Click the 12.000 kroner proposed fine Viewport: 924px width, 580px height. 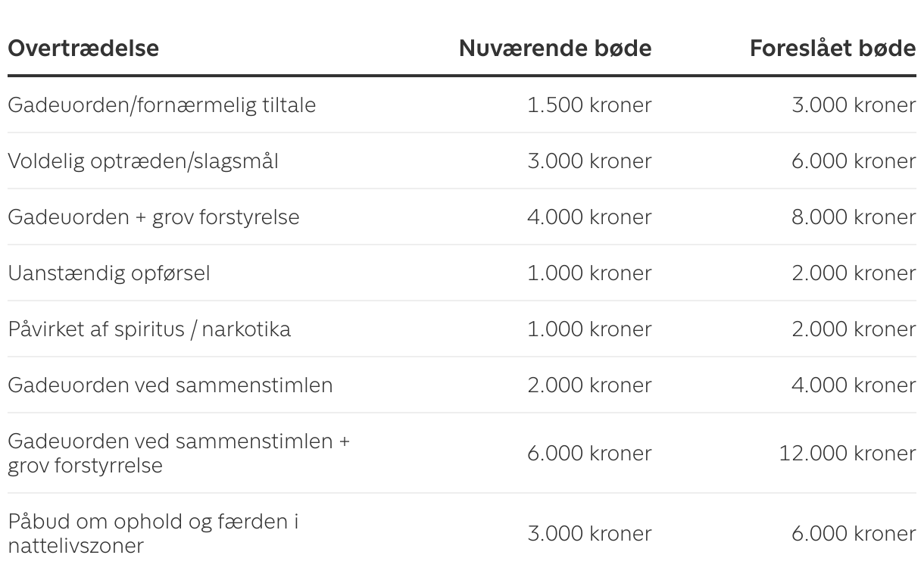pos(848,454)
